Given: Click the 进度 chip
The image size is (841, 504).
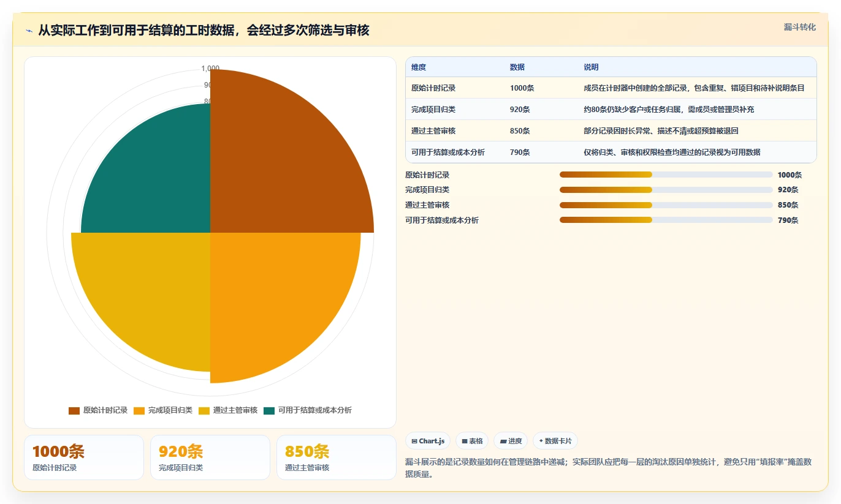Looking at the screenshot, I should click(511, 441).
